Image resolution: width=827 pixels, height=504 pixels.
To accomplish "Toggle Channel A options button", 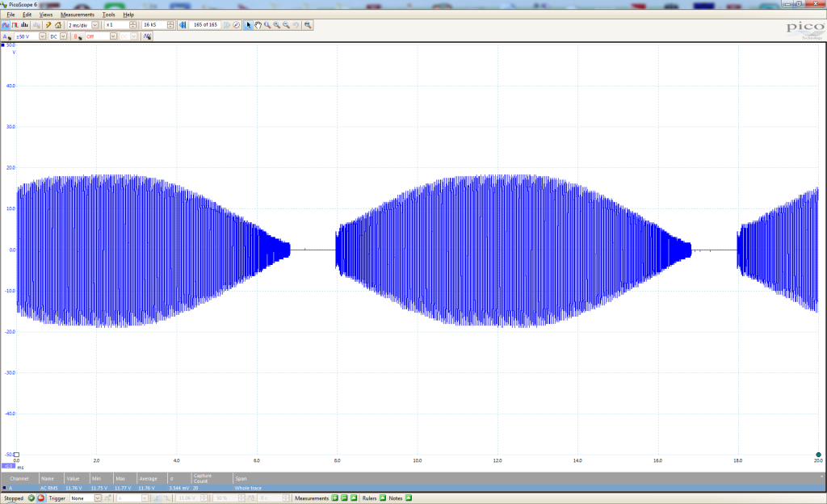I will pyautogui.click(x=6, y=36).
